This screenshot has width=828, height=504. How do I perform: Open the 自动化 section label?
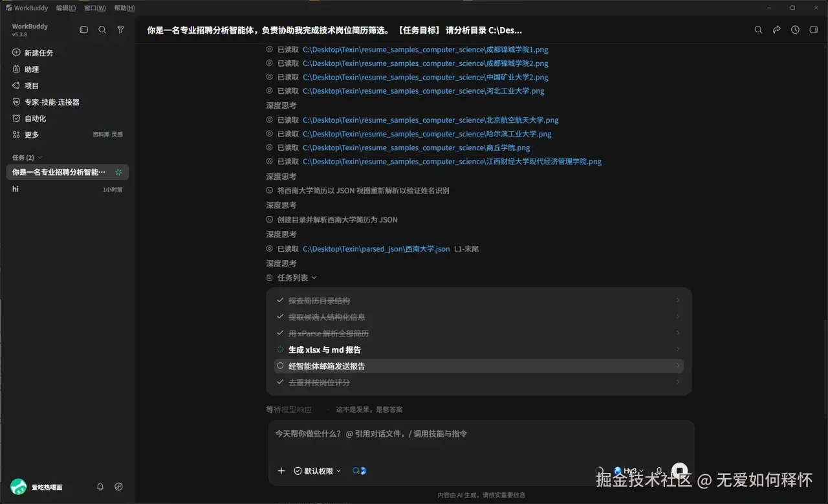[x=35, y=118]
